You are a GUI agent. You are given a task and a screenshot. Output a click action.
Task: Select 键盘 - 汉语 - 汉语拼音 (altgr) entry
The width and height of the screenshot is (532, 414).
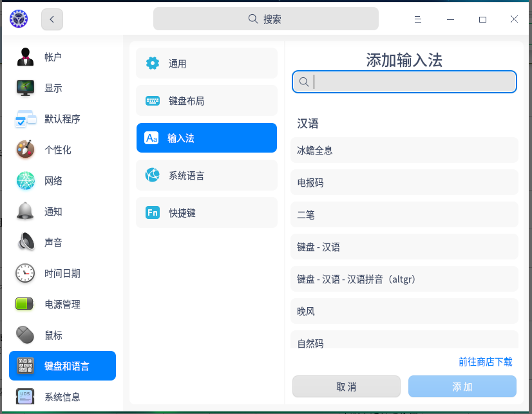(x=404, y=279)
